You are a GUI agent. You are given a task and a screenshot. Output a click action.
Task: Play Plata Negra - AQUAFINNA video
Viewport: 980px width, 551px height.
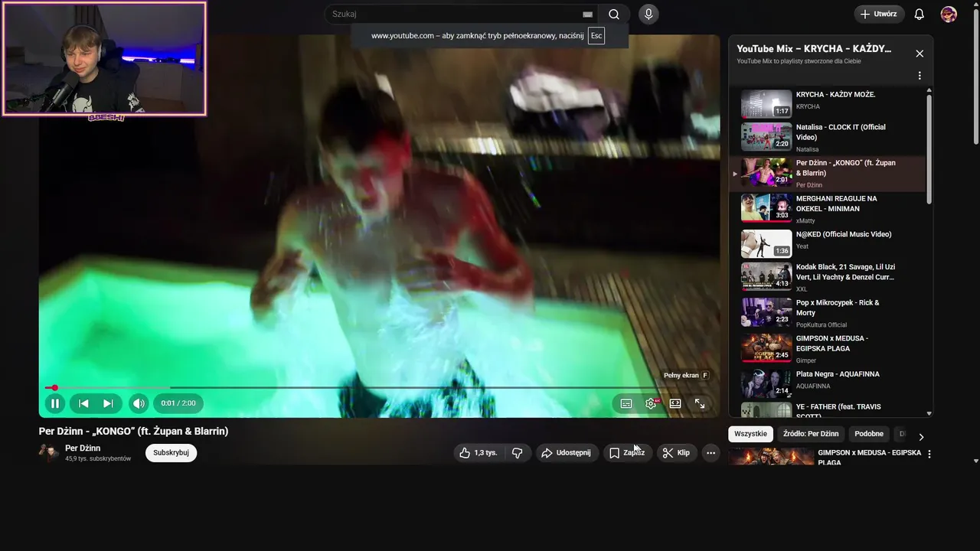(827, 383)
